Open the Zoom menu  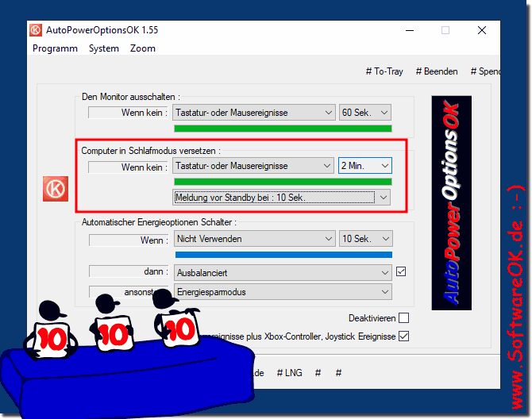tap(143, 48)
